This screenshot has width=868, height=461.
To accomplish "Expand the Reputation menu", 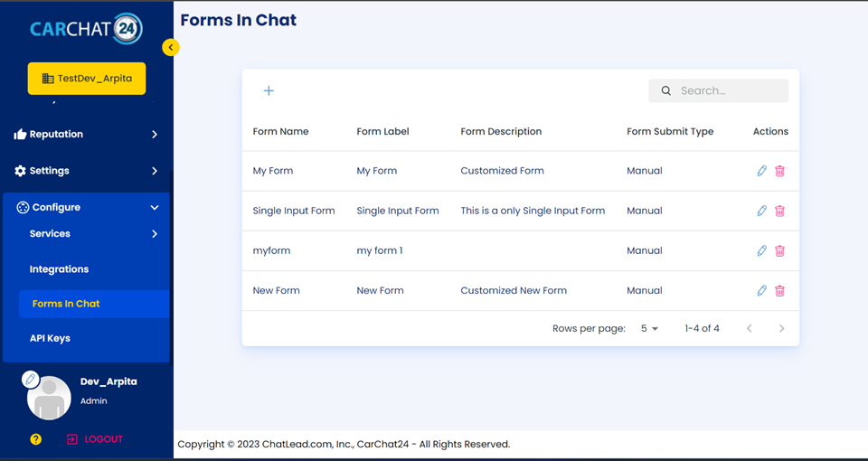I will (86, 134).
